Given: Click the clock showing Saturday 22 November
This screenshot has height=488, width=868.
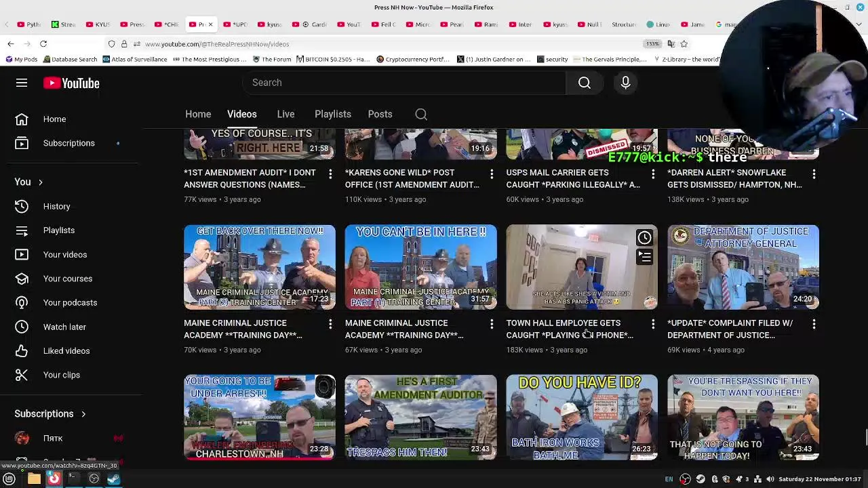Looking at the screenshot, I should (820, 479).
